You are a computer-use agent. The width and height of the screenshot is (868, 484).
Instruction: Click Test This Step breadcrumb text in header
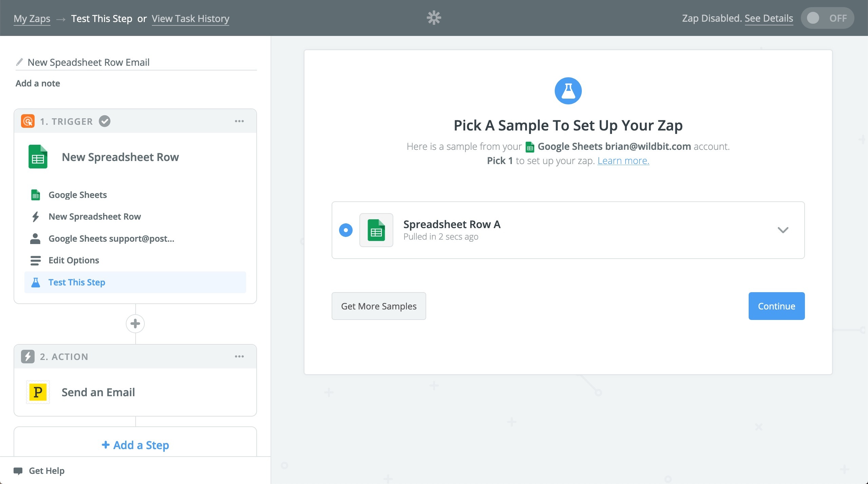click(x=102, y=19)
